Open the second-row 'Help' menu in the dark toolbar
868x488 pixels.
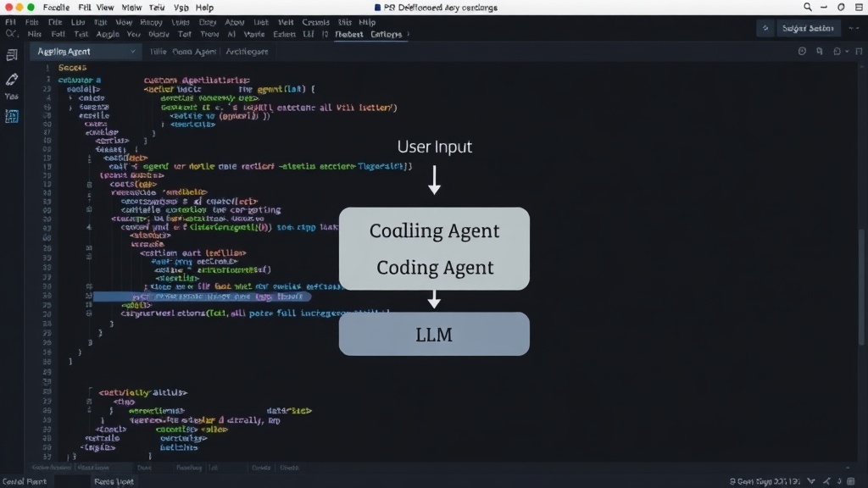click(x=367, y=22)
